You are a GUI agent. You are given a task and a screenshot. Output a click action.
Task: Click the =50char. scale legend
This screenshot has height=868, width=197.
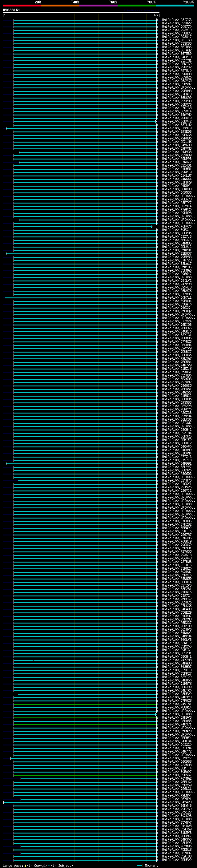(147, 865)
